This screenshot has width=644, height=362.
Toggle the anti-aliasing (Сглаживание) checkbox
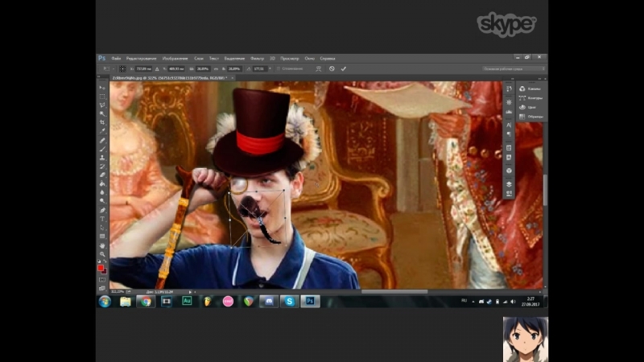click(279, 69)
